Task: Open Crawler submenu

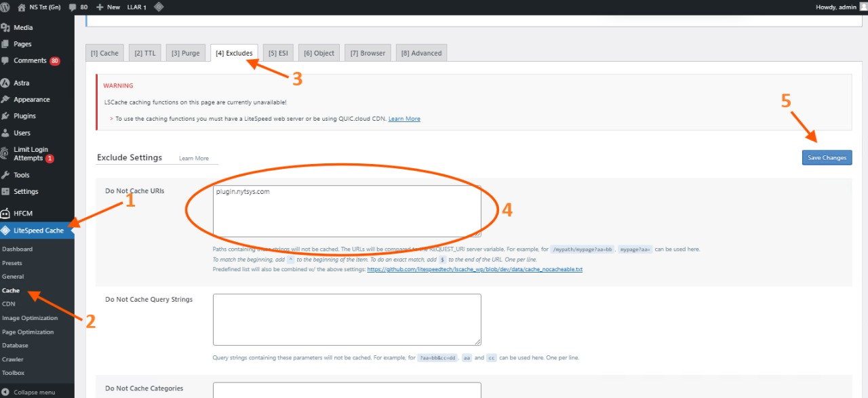Action: pos(13,359)
